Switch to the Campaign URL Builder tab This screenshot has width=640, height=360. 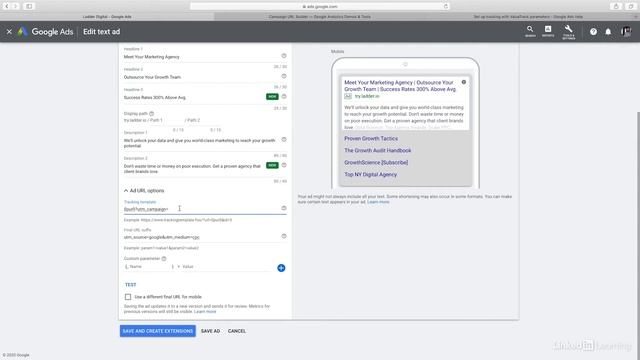pyautogui.click(x=320, y=17)
